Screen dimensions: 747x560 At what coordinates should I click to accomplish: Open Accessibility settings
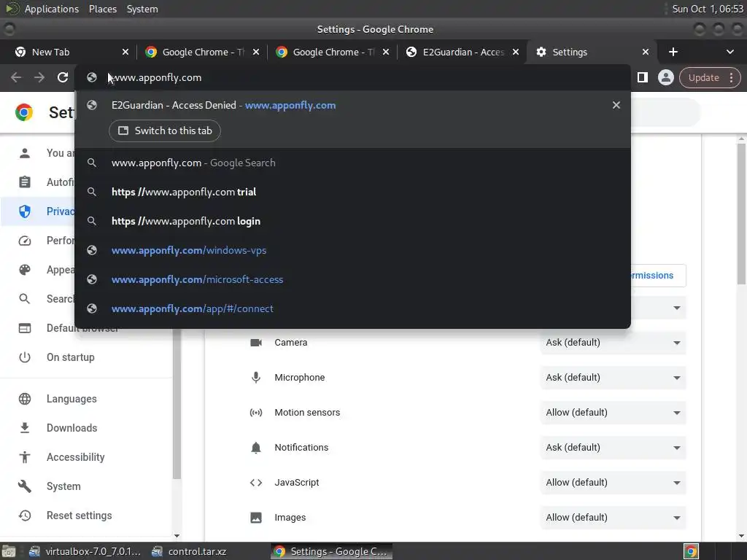[x=75, y=457]
